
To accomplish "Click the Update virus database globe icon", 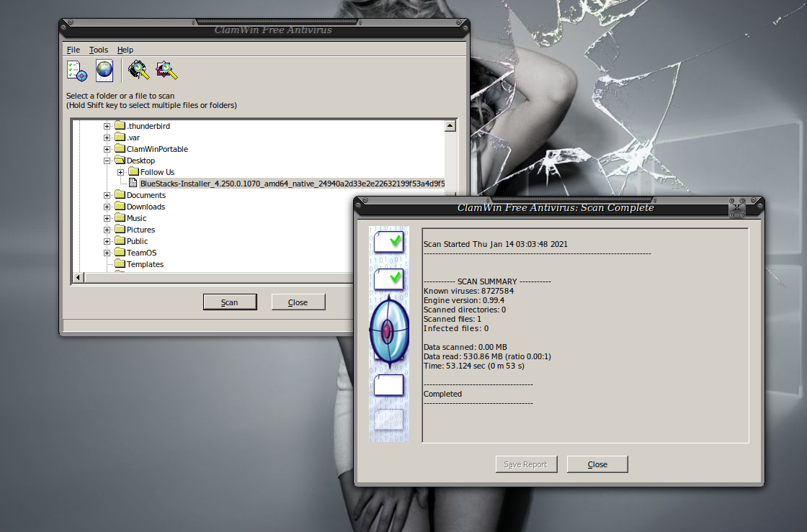I will coord(104,71).
